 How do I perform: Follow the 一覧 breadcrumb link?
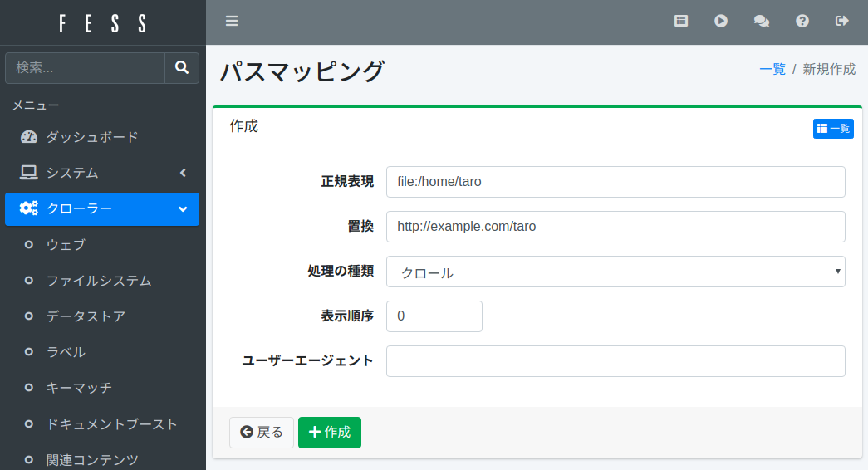(772, 70)
